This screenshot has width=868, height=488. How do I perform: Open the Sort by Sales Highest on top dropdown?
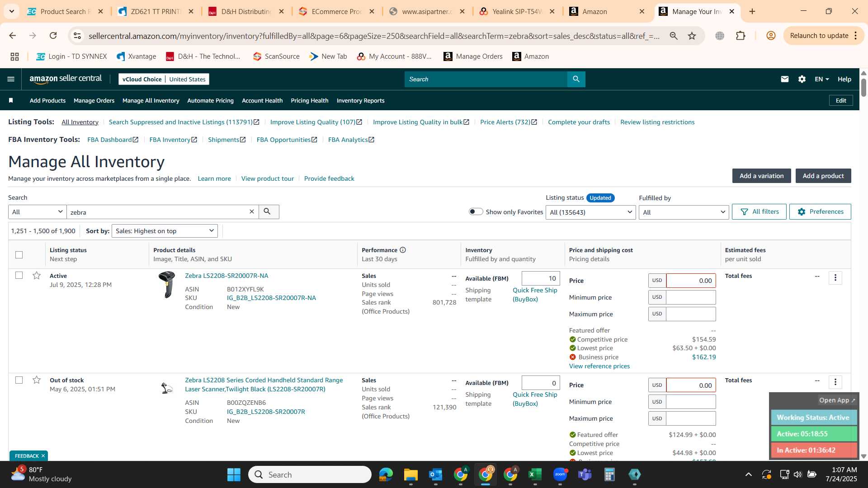[x=165, y=231]
